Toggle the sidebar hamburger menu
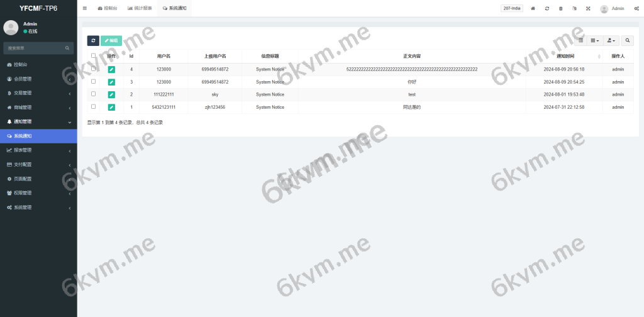This screenshot has height=317, width=644. coord(85,8)
